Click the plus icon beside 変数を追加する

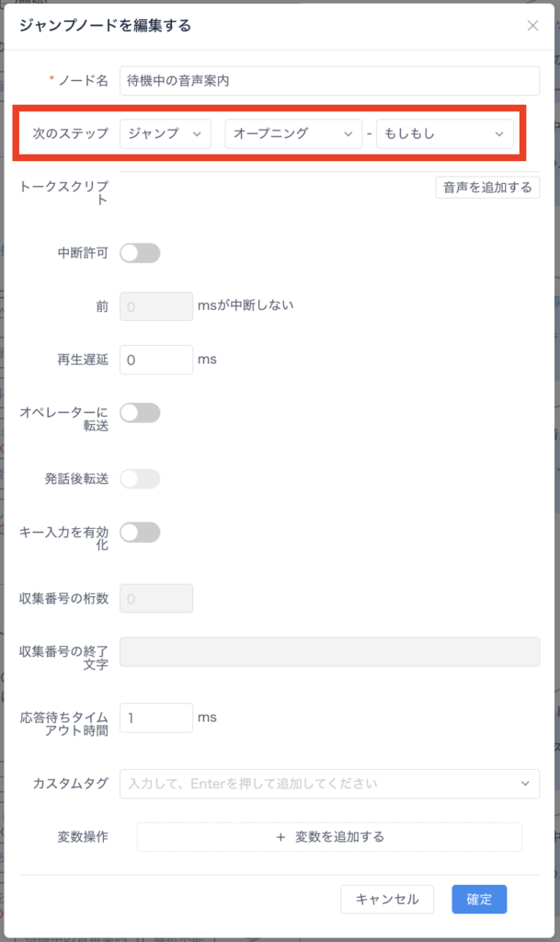point(281,837)
